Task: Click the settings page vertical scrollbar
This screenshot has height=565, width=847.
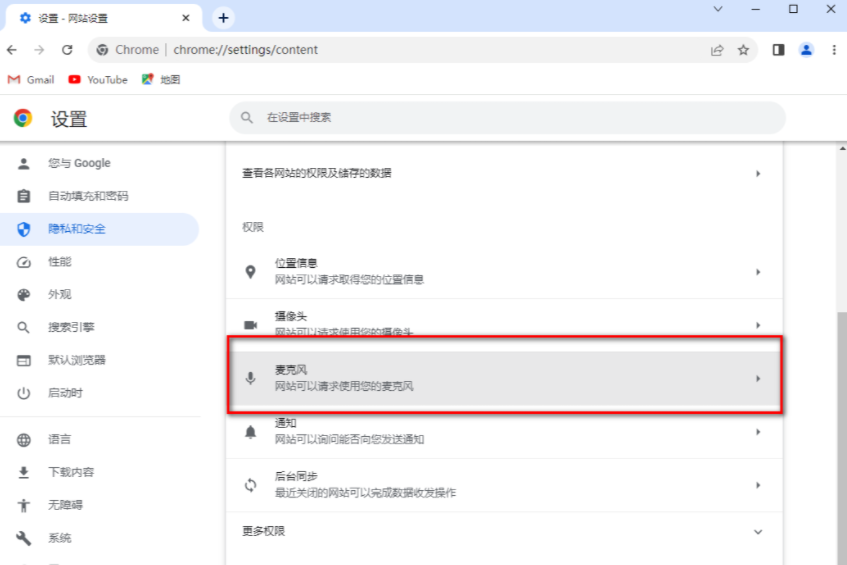Action: tap(842, 438)
